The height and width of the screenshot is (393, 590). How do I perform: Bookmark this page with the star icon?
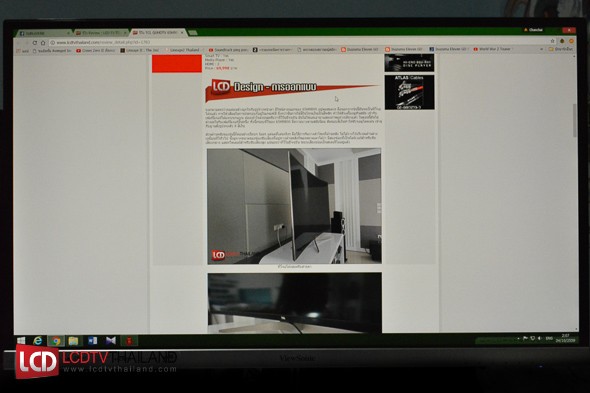(x=552, y=41)
